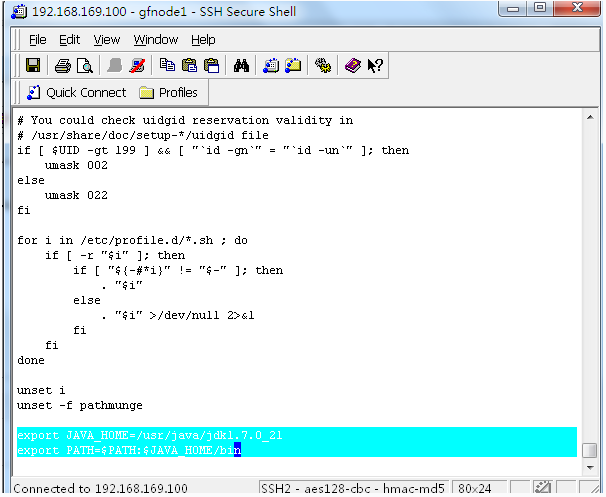Click the '80x24' terminal size indicator
Image resolution: width=606 pixels, height=497 pixels.
point(475,488)
